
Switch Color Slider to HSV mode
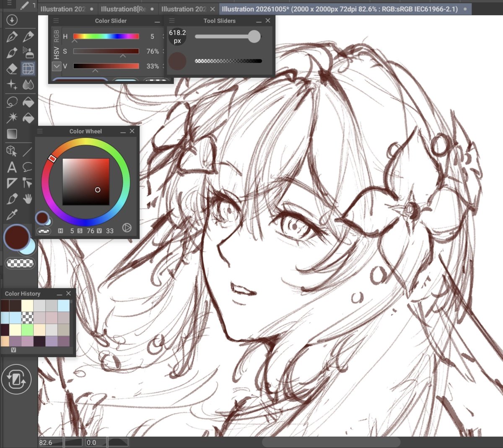tap(56, 52)
